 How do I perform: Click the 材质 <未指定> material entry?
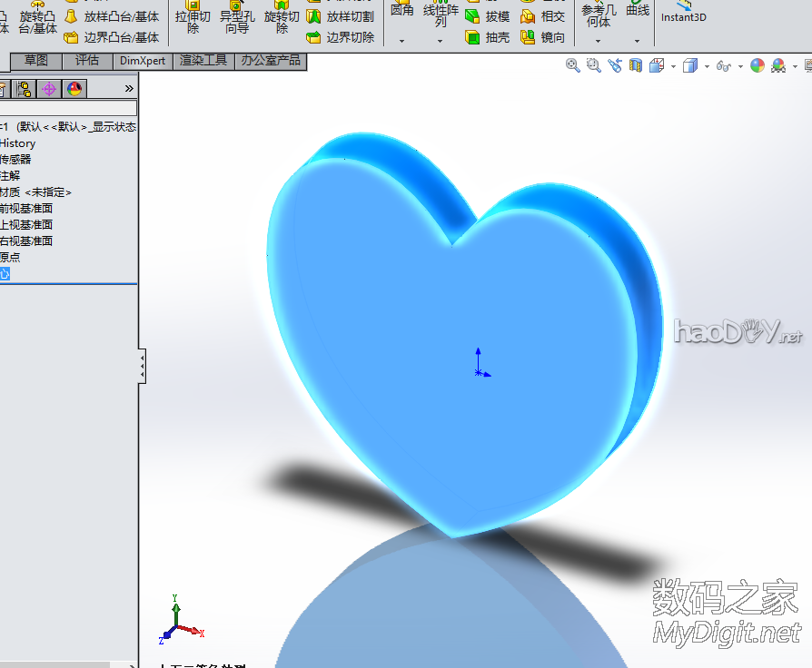(x=36, y=192)
